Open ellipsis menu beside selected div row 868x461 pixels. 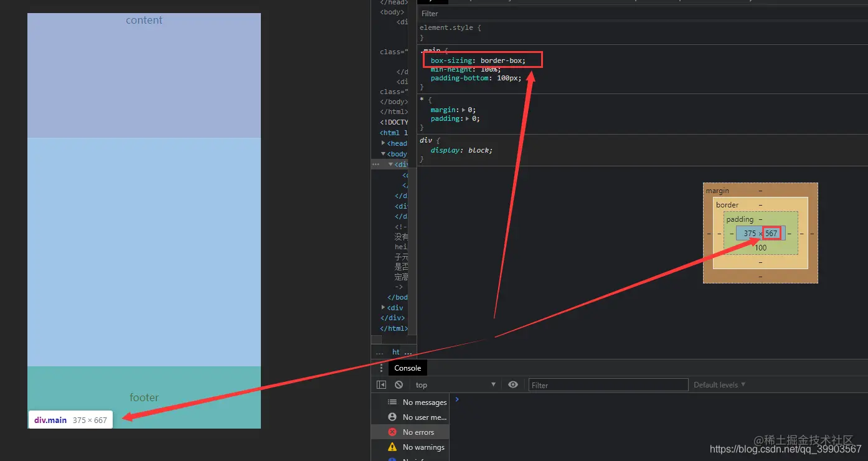tap(375, 164)
